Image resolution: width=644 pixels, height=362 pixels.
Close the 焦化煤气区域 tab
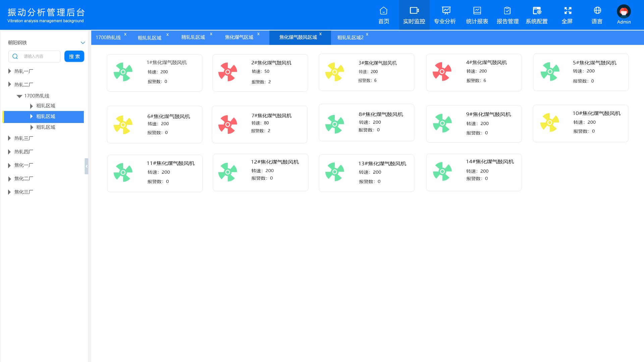point(258,34)
